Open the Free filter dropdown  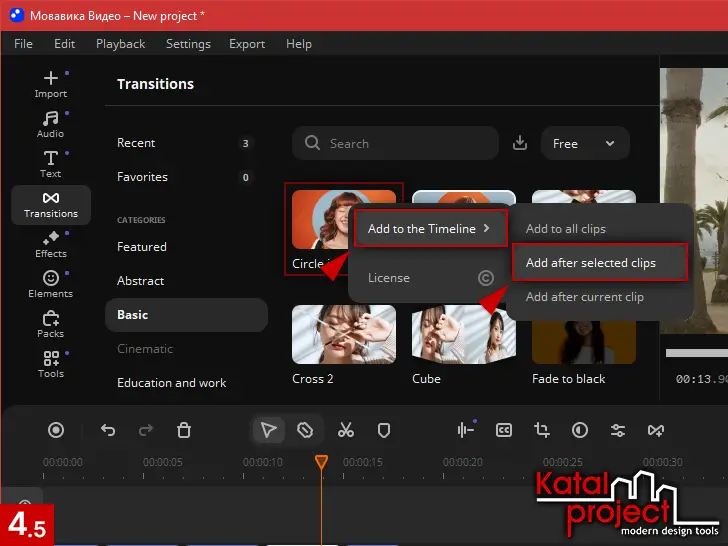[x=584, y=143]
